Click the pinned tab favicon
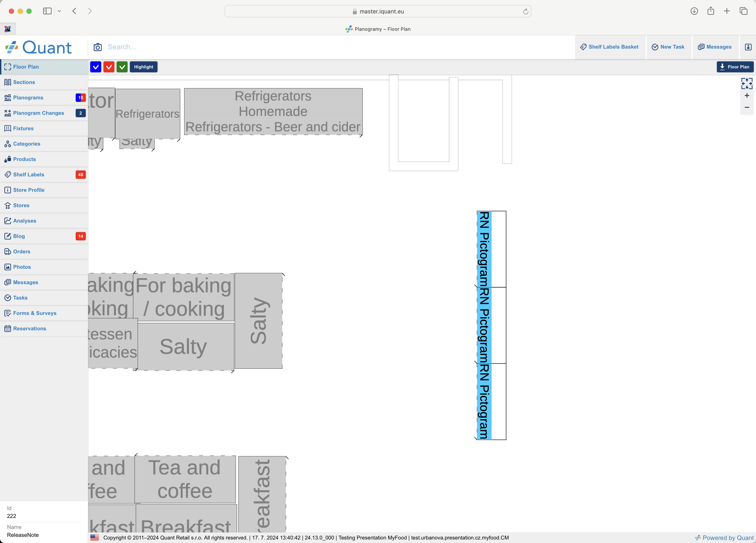 8,29
